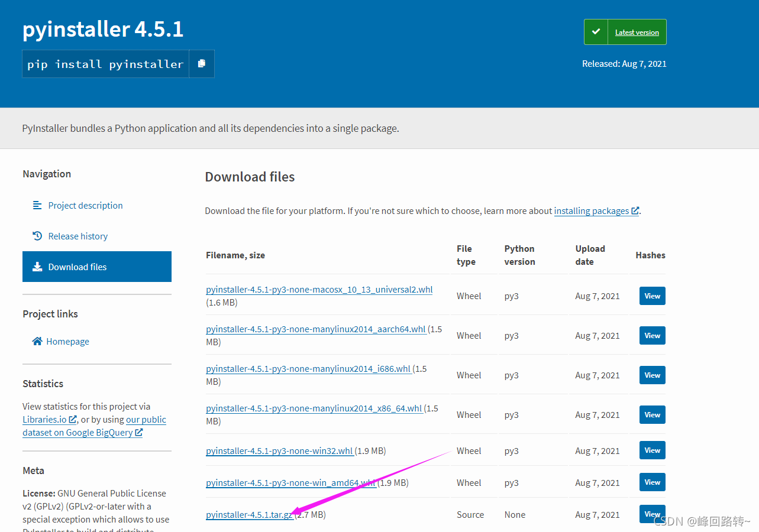The image size is (759, 532).
Task: Open the project Homepage link
Action: pyautogui.click(x=67, y=341)
